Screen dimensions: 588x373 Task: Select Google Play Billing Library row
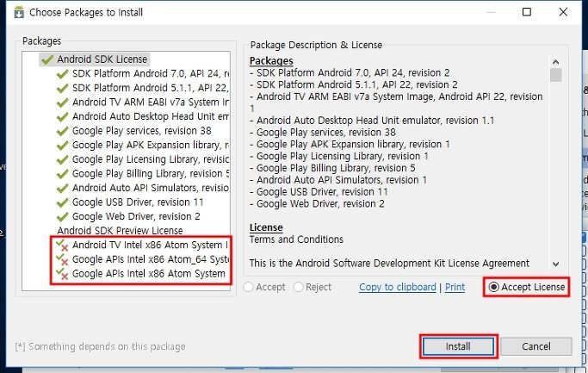click(151, 173)
